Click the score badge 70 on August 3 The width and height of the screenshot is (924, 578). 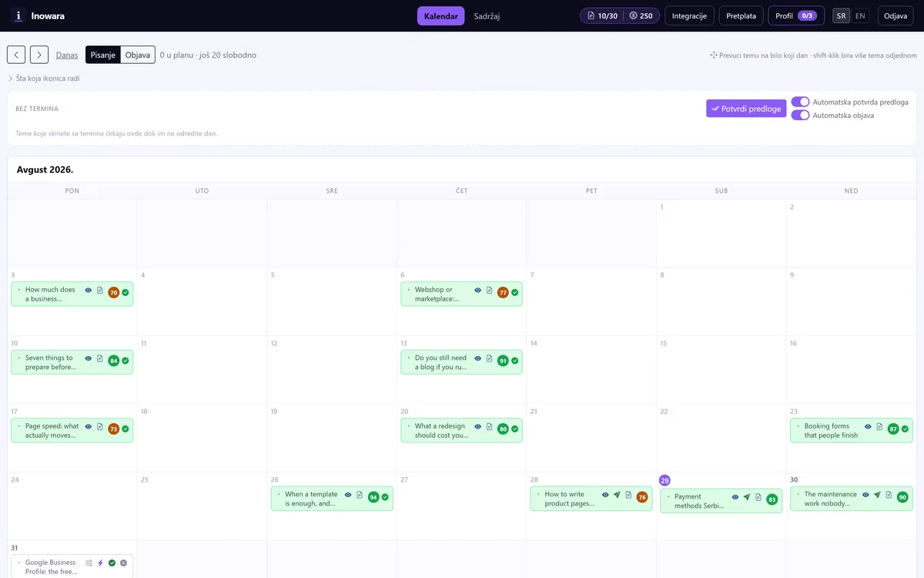114,293
